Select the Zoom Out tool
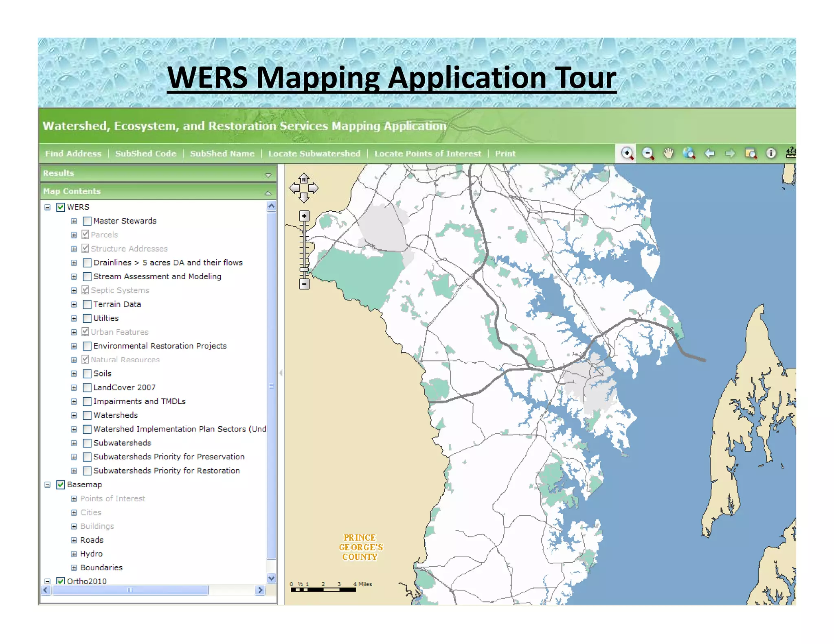 [x=647, y=153]
